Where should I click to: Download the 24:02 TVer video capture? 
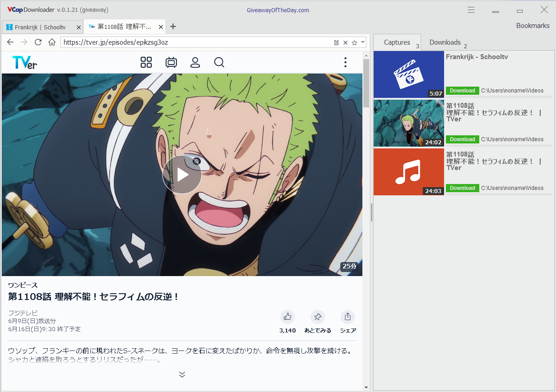(463, 139)
